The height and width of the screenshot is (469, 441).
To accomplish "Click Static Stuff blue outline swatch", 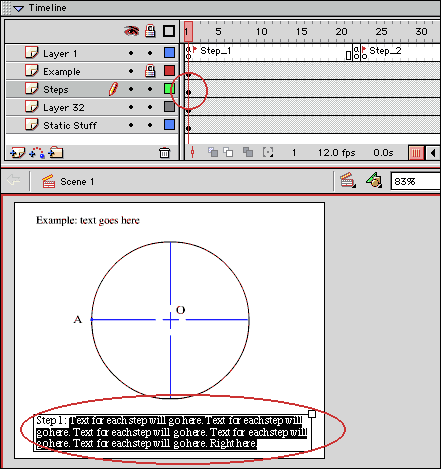I will pos(169,125).
